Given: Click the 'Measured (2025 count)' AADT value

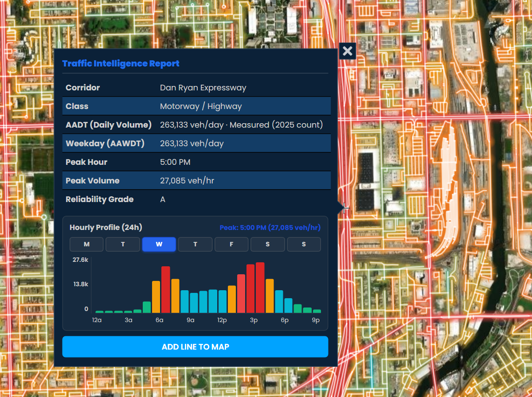Looking at the screenshot, I should pos(276,125).
